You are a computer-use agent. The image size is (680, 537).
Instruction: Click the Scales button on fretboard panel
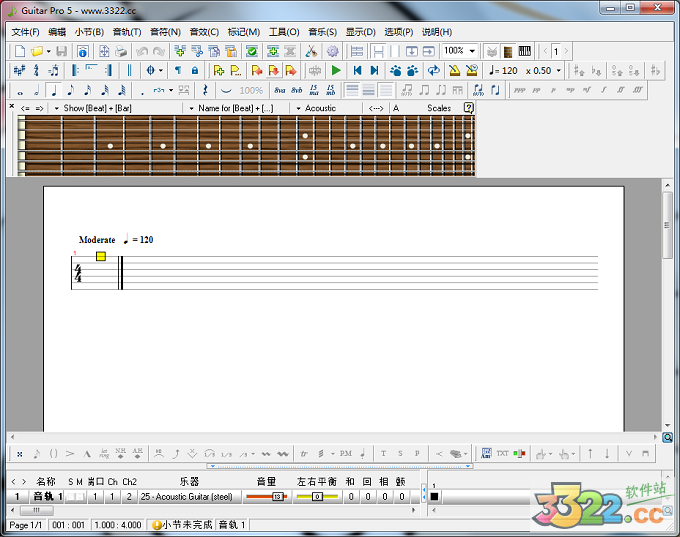[439, 108]
